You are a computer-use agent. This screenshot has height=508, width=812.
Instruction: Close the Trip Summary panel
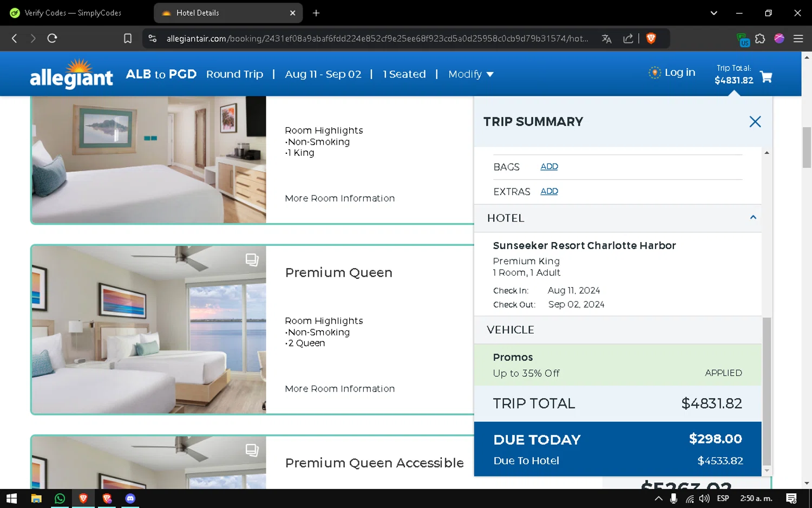point(755,122)
